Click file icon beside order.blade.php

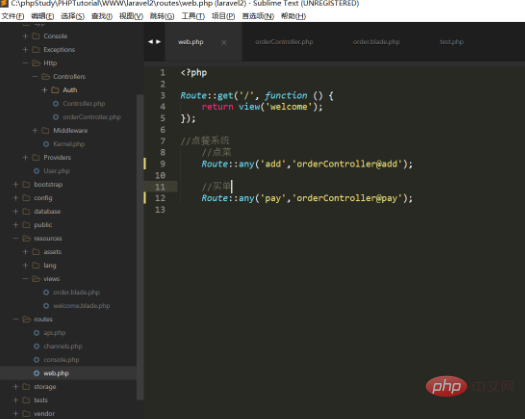click(x=46, y=292)
